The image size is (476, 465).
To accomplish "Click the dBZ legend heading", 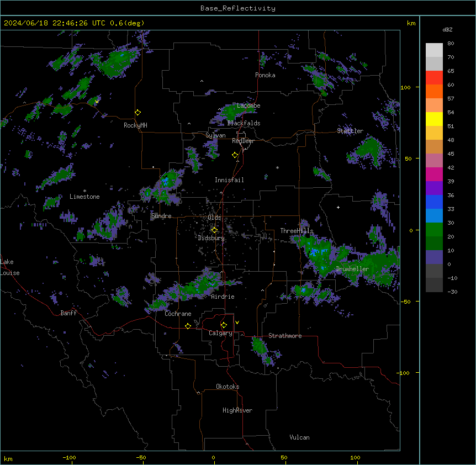I will 447,29.
